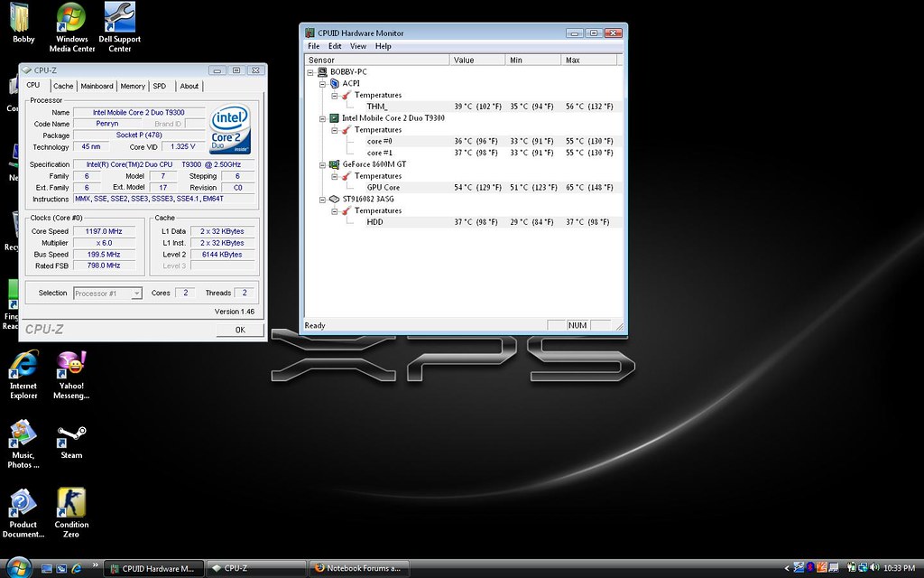
Task: Click the Windows Start orb
Action: click(18, 568)
